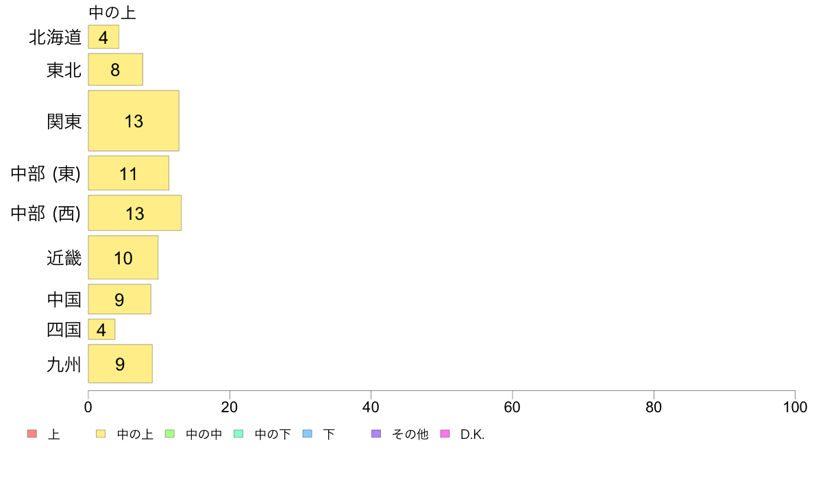Click the red 上 legend swatch
Screen dimensions: 814x504
[32, 433]
